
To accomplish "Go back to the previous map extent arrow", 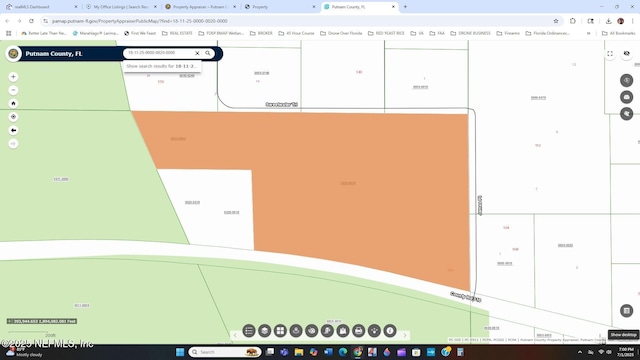I will (x=13, y=130).
